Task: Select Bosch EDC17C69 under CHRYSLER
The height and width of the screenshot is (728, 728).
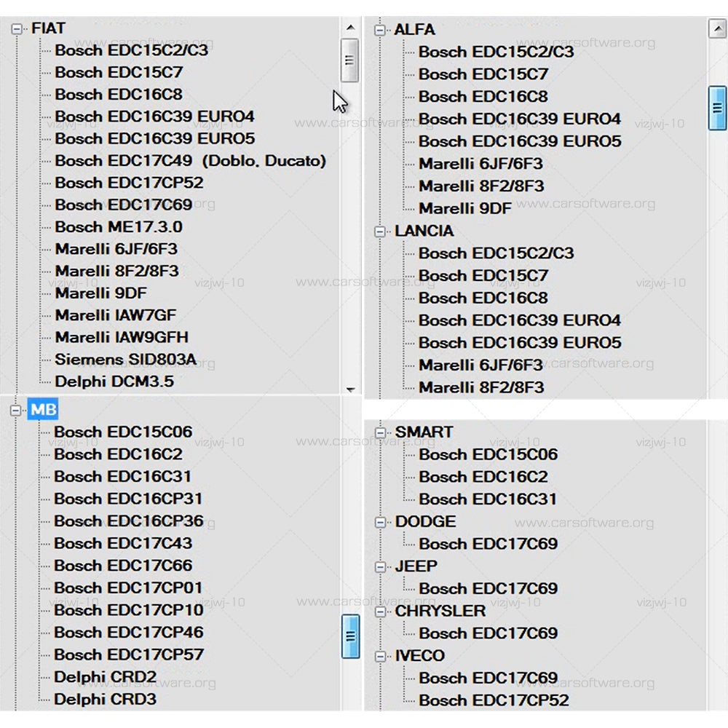Action: (488, 633)
